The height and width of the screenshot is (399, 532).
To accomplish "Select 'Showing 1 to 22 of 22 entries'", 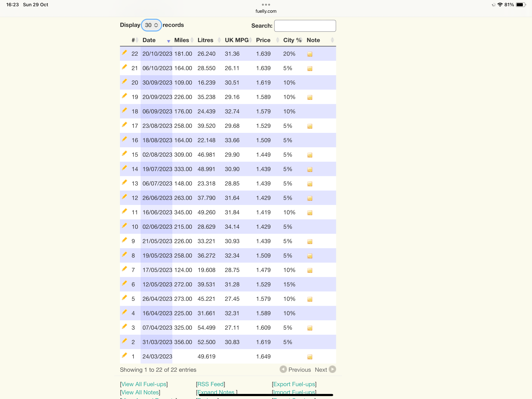I will [x=158, y=370].
